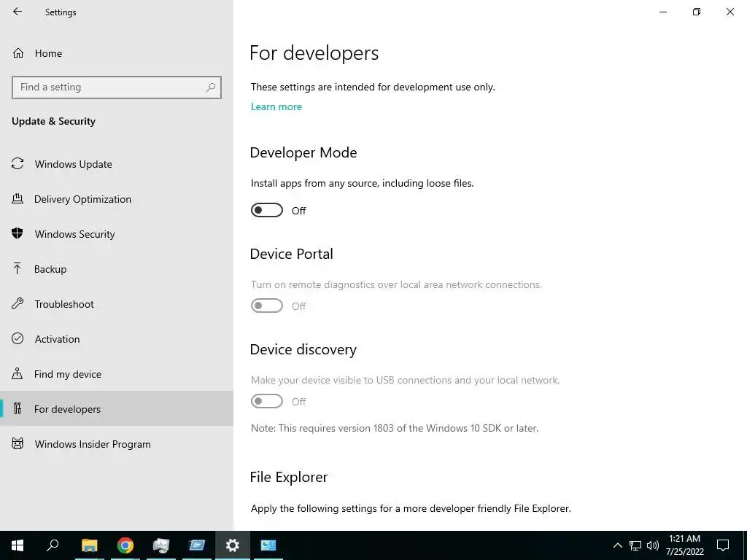Open Home via the house icon
This screenshot has height=560, width=747.
(18, 52)
